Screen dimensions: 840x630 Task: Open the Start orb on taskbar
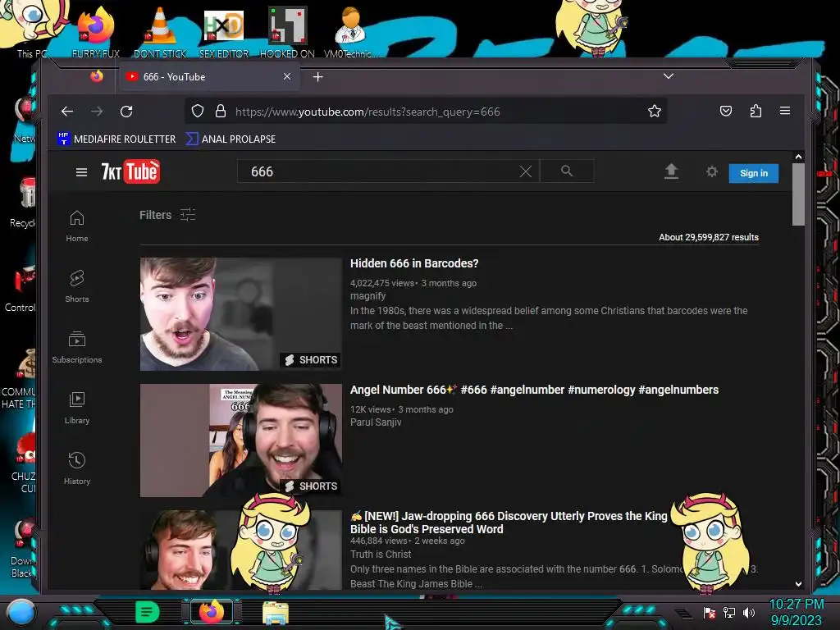21,612
